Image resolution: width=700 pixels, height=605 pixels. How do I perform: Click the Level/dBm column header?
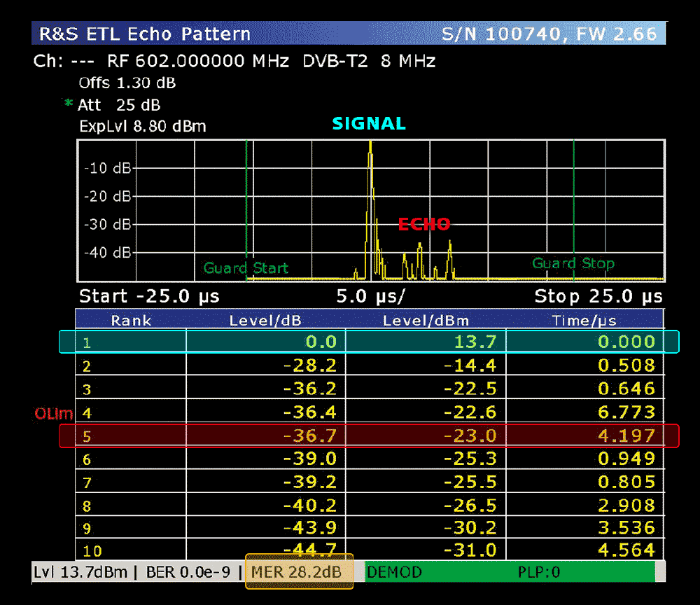(x=426, y=321)
